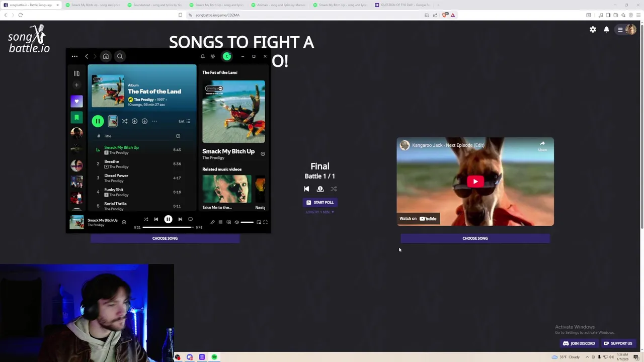Open the Spotify play queue
This screenshot has height=362, width=644.
(x=220, y=222)
